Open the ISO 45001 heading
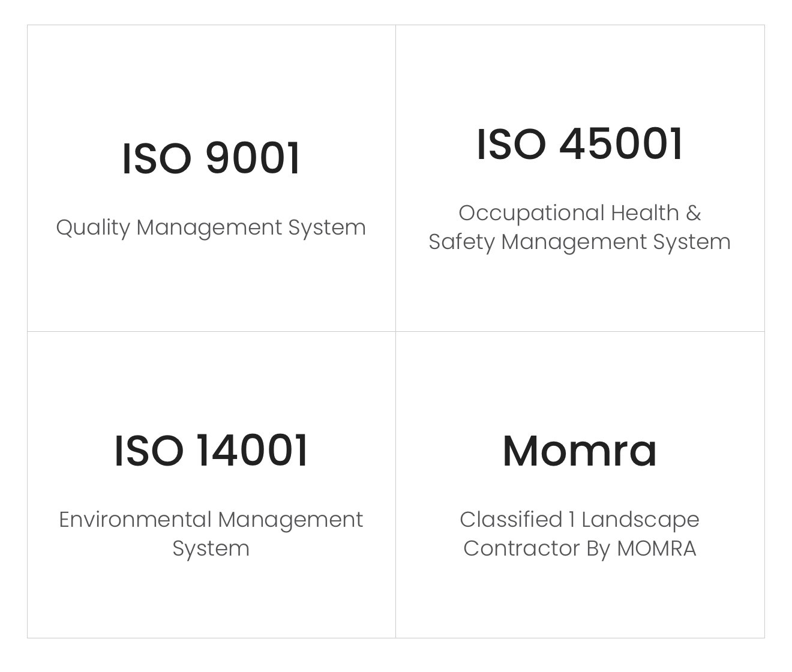The width and height of the screenshot is (792, 672). click(x=580, y=144)
